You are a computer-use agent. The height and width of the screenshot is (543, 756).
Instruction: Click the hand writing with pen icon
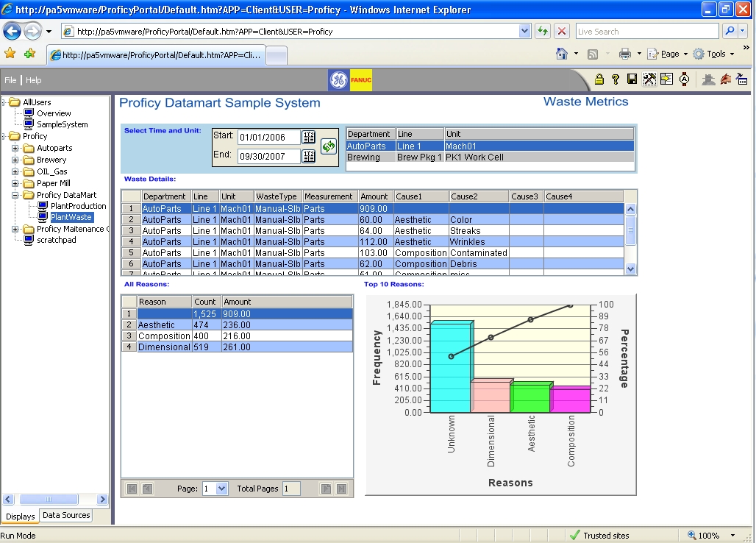[726, 79]
